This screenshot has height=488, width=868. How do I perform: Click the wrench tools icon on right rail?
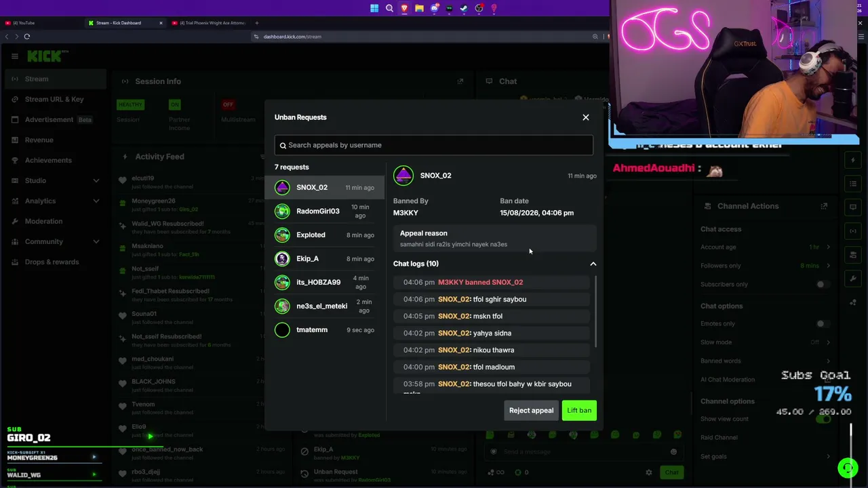coord(853,279)
